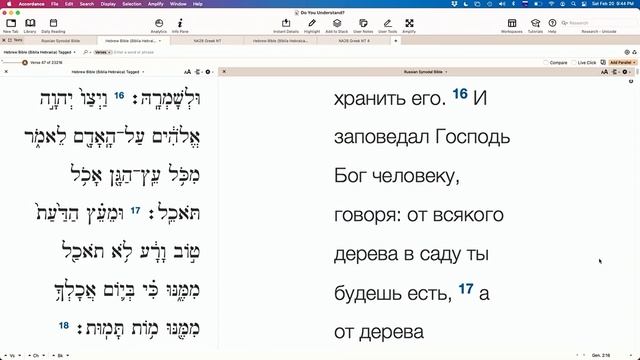Open the Verses search scope dropdown

(x=103, y=52)
